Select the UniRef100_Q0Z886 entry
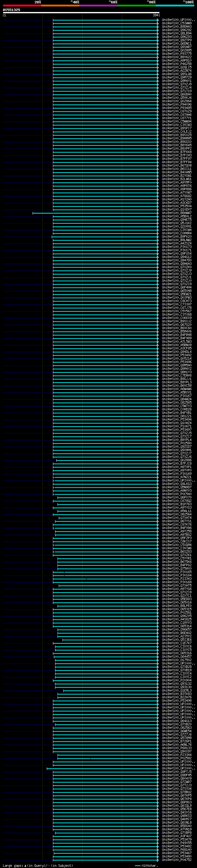Viewport: 197px width, 868px height. click(x=176, y=460)
